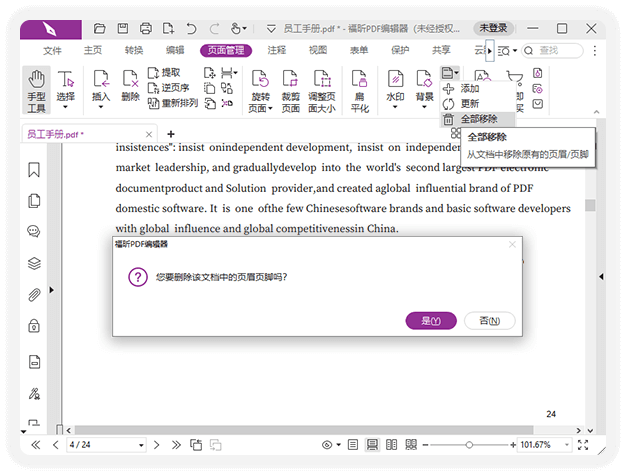The image size is (626, 475).
Task: Expand left navigation panel arrow
Action: [52, 290]
